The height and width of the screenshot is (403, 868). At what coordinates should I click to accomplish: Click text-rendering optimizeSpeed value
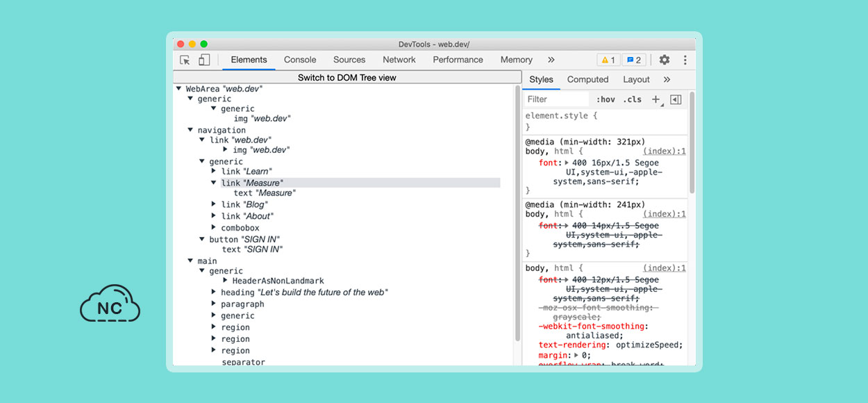(x=647, y=345)
